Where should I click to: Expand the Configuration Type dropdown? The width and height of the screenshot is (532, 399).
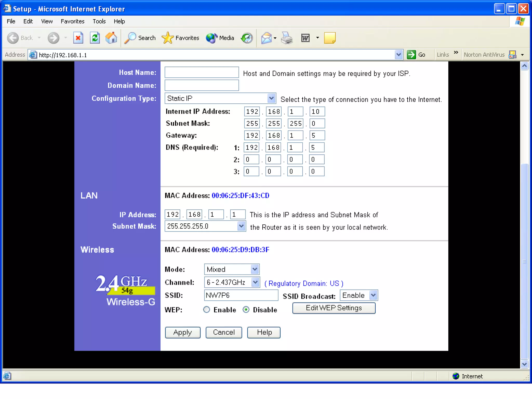click(x=271, y=98)
